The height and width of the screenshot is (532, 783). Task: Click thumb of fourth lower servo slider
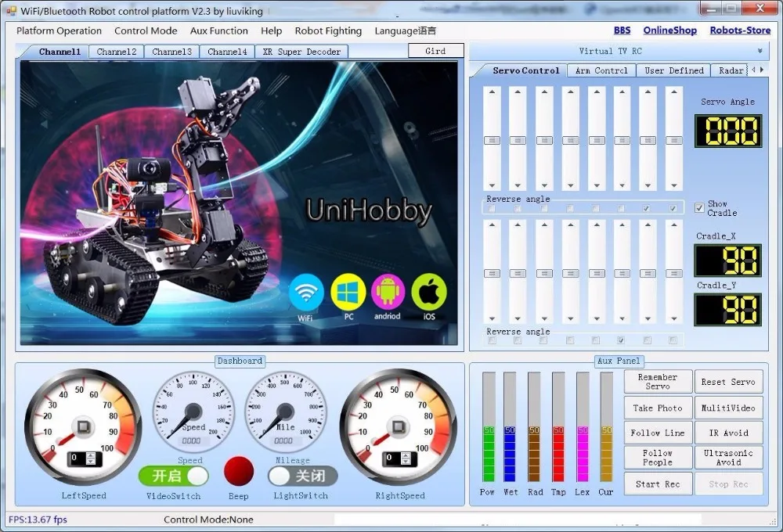pos(571,274)
